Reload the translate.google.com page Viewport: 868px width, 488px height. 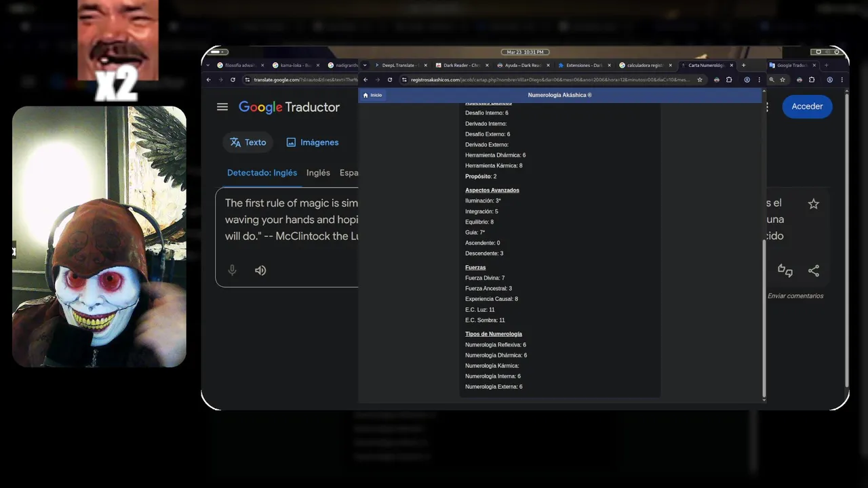[x=233, y=79]
